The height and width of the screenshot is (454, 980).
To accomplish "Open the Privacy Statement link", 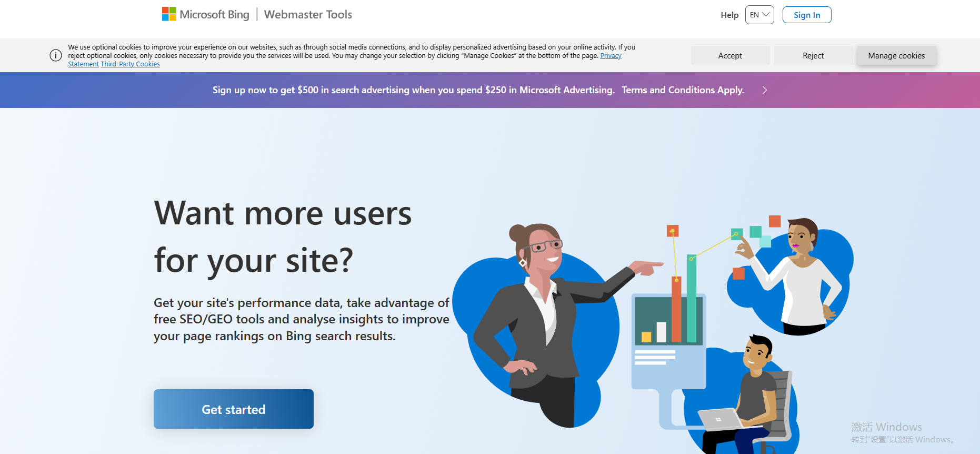I will coord(611,56).
